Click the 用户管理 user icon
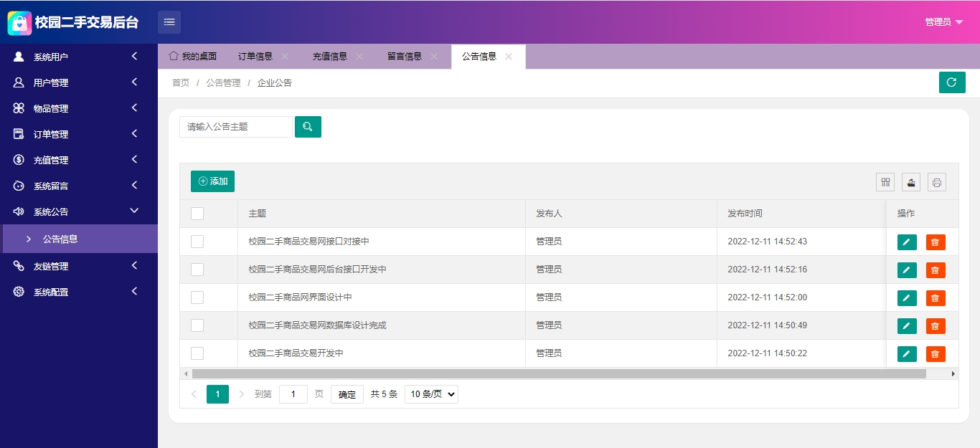The width and height of the screenshot is (980, 448). (19, 82)
